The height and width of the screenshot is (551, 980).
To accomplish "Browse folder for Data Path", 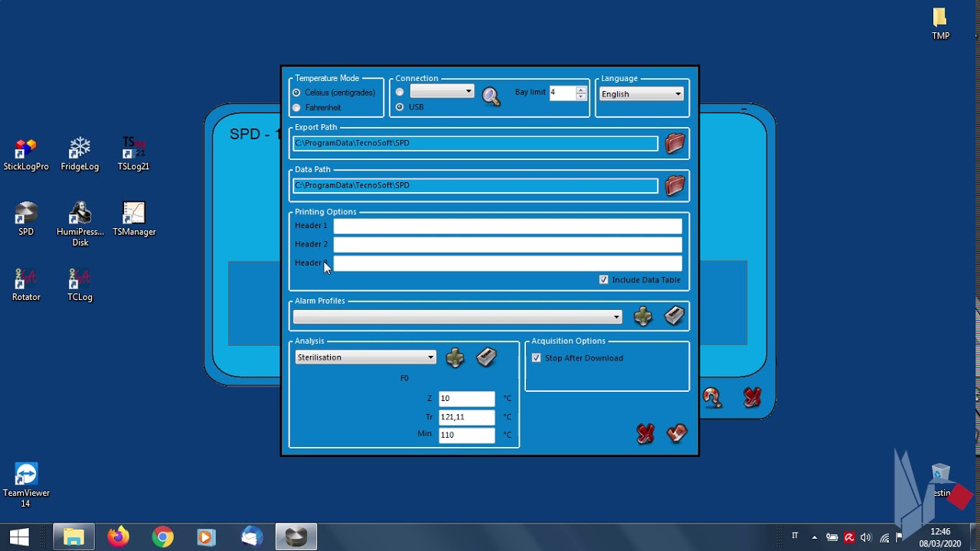I will [675, 185].
